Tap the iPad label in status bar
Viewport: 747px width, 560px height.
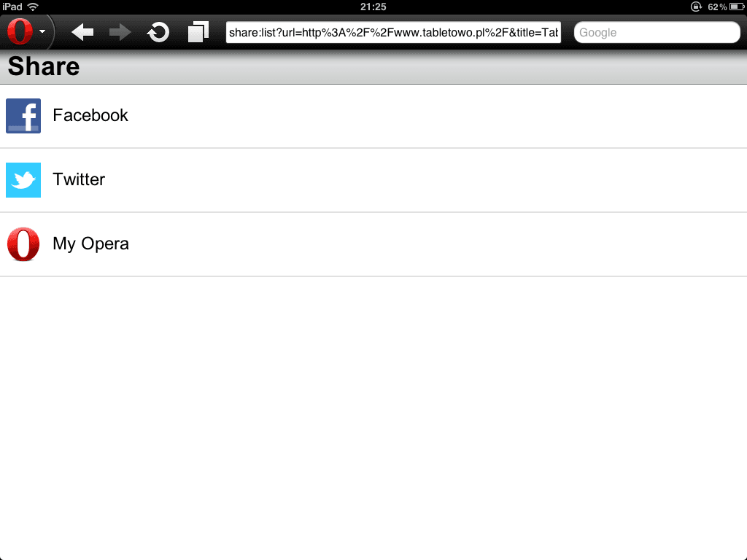click(12, 7)
